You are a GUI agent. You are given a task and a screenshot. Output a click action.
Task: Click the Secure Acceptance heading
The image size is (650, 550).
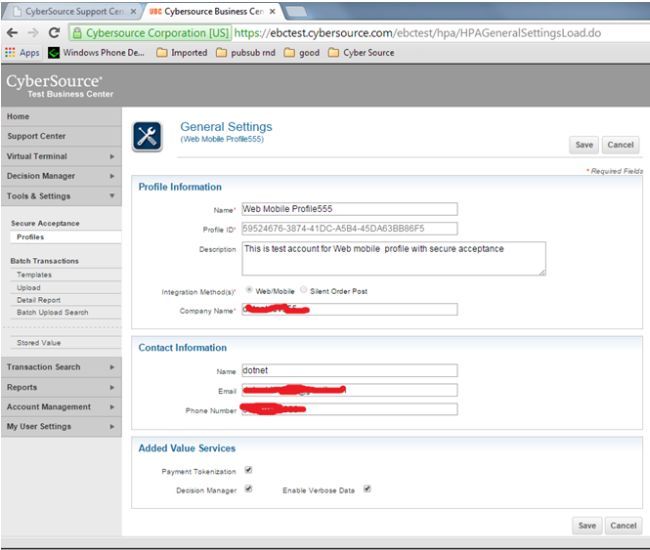pyautogui.click(x=45, y=223)
